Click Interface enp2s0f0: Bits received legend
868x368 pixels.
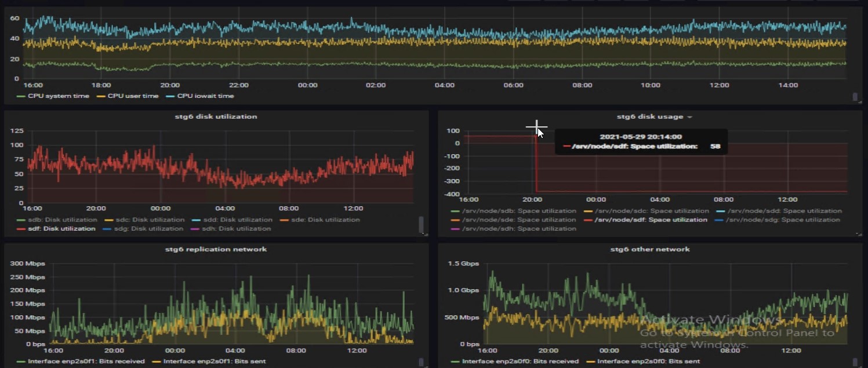tap(514, 362)
